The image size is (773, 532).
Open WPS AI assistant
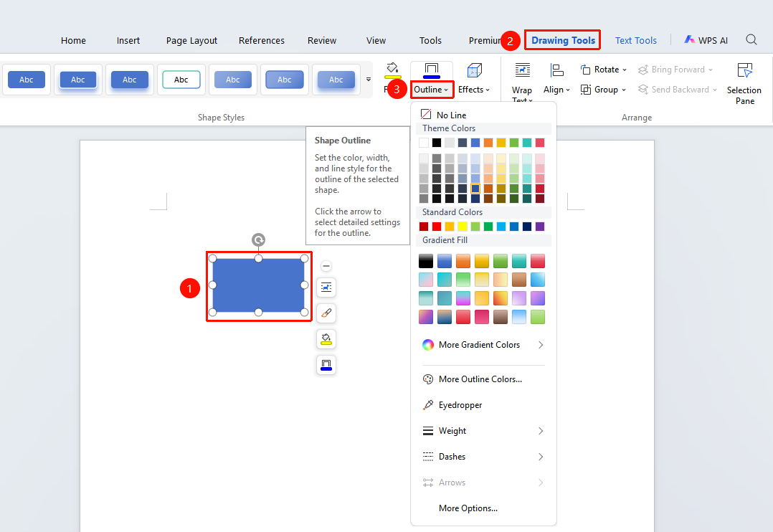click(706, 40)
